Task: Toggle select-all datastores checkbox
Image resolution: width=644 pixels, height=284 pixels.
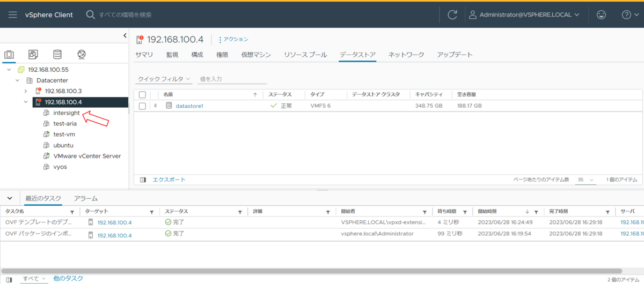Action: click(142, 95)
